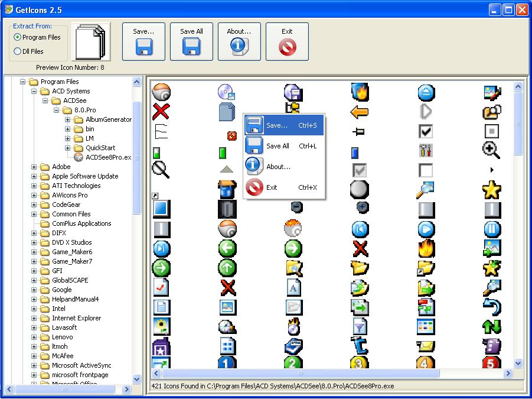Click the sunflower picture icon
The image size is (532, 399).
click(x=161, y=326)
